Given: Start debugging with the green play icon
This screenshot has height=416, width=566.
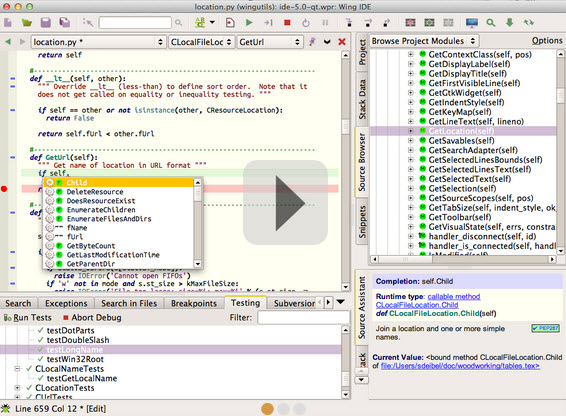Looking at the screenshot, I should point(249,22).
